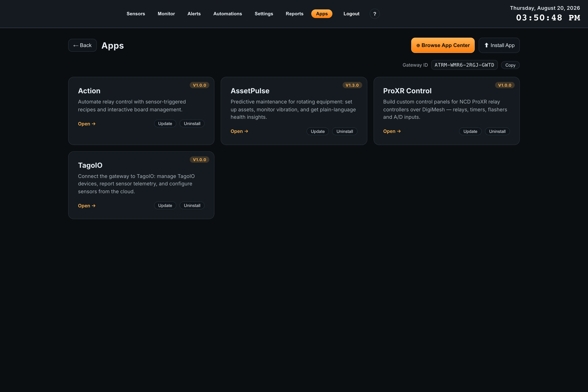Viewport: 588px width, 392px height.
Task: Click the ProXR Control DigiMesh description text
Action: 445,110
